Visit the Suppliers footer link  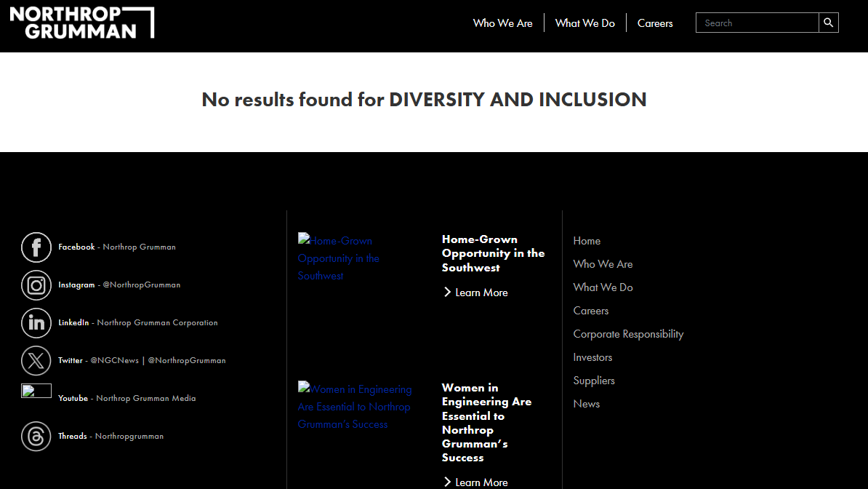tap(594, 381)
